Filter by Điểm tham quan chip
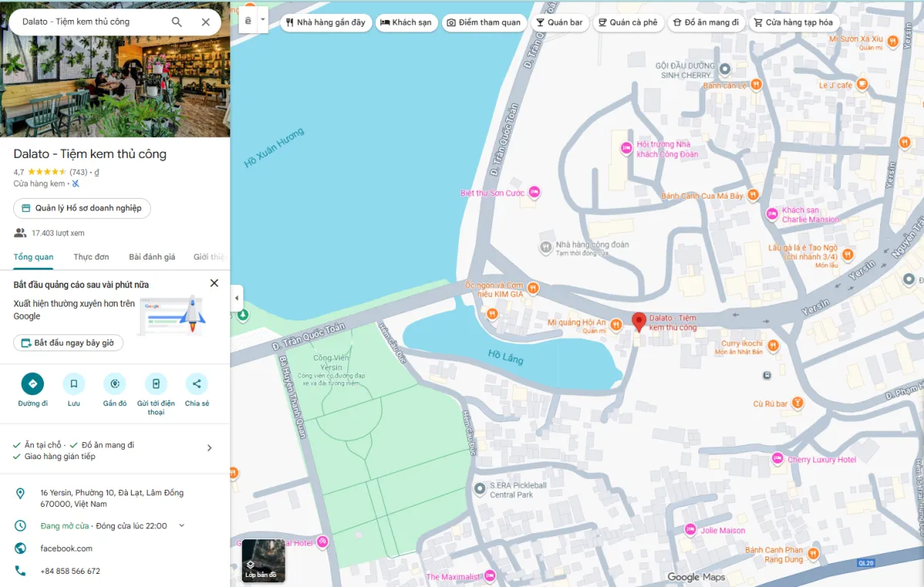Viewport: 924px width, 587px height. [484, 22]
